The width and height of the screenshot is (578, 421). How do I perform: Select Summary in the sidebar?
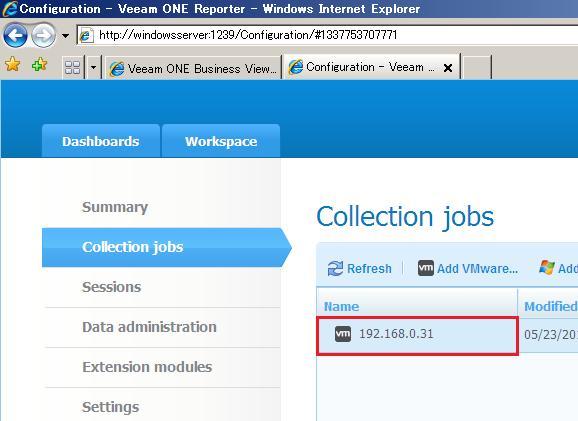pyautogui.click(x=115, y=207)
